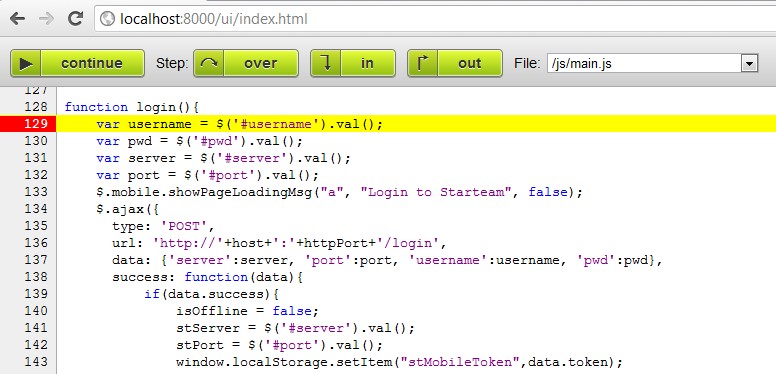Set breakpoint on line number 133
This screenshot has height=374, width=776.
tap(36, 192)
